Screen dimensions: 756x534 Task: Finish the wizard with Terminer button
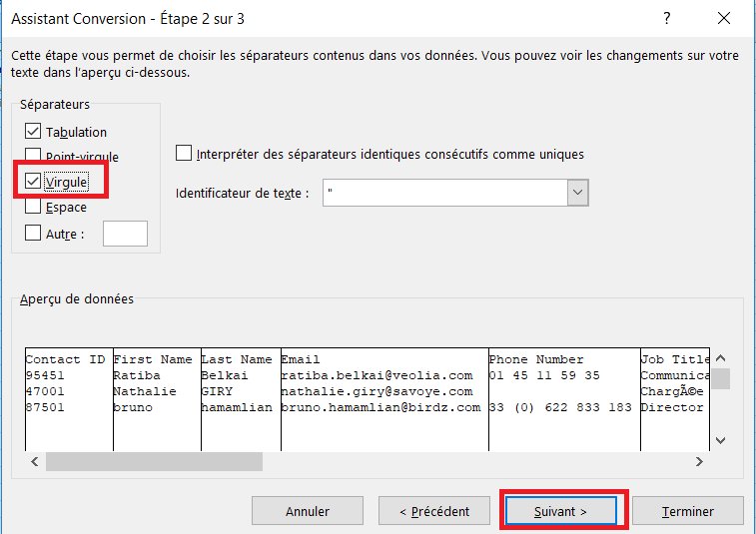point(687,511)
